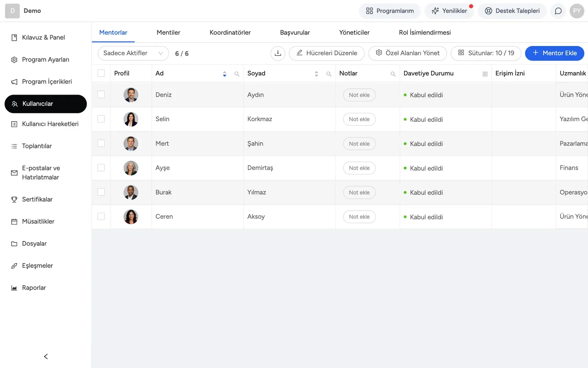This screenshot has height=368, width=588.
Task: Tick the checkbox for Deniz Aydın
Action: pos(101,95)
